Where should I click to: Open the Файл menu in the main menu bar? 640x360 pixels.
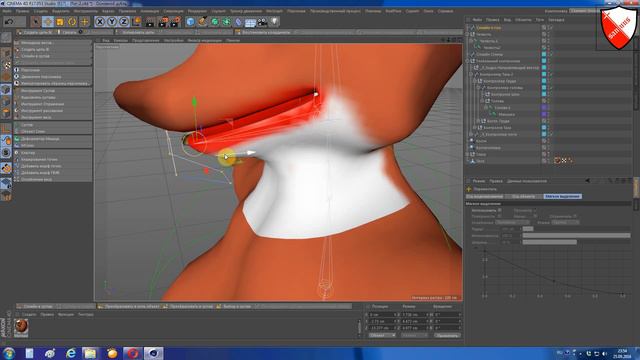(7, 11)
